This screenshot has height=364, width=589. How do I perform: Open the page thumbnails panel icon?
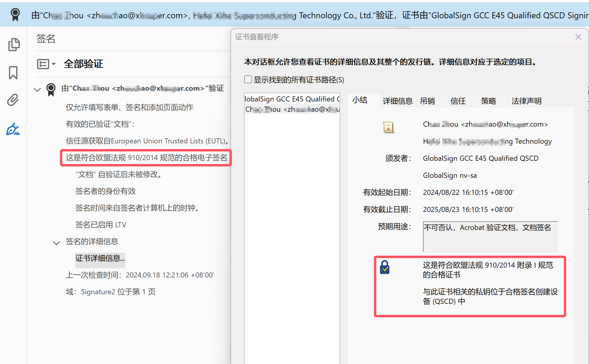click(x=14, y=45)
